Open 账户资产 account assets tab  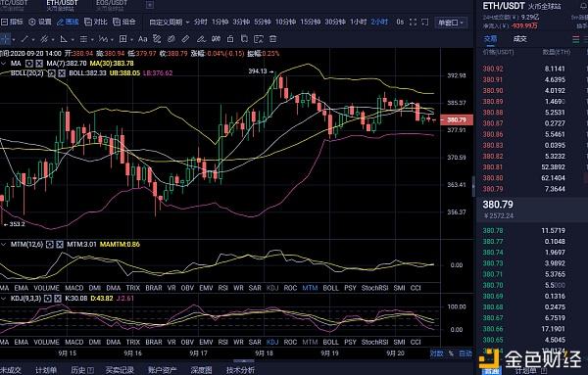pos(162,370)
